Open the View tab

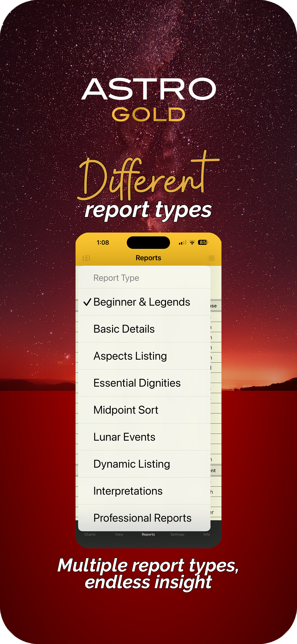119,535
